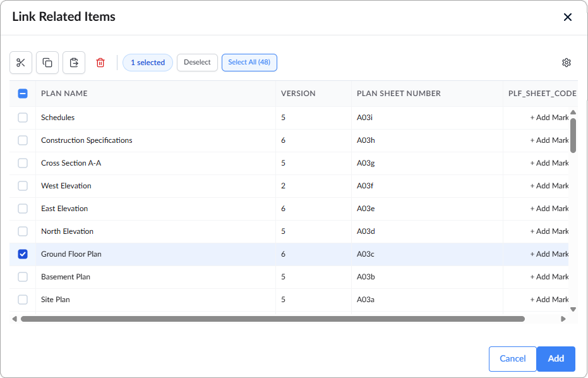Click the Schedules plan name

[x=57, y=118]
